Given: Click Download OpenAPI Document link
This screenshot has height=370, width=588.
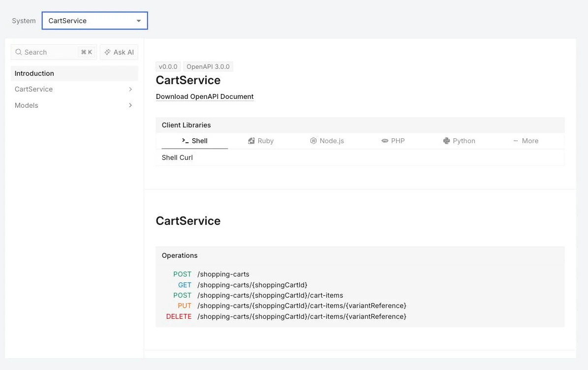Looking at the screenshot, I should pos(205,97).
